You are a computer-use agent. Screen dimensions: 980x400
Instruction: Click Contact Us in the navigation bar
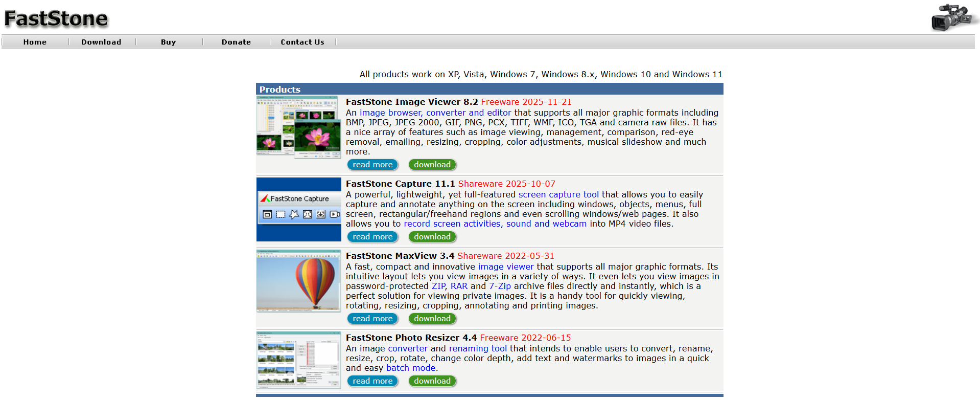(x=302, y=42)
